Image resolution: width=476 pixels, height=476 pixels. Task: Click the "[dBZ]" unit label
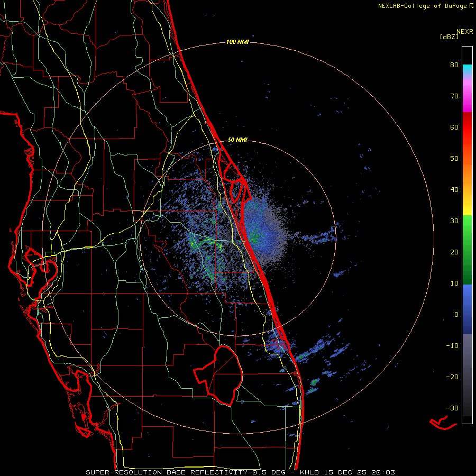click(x=449, y=36)
